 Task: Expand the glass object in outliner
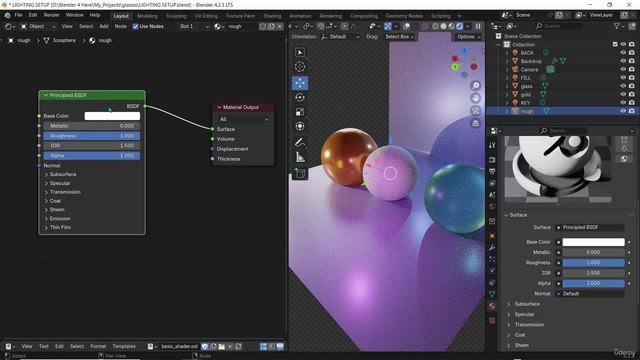point(507,86)
